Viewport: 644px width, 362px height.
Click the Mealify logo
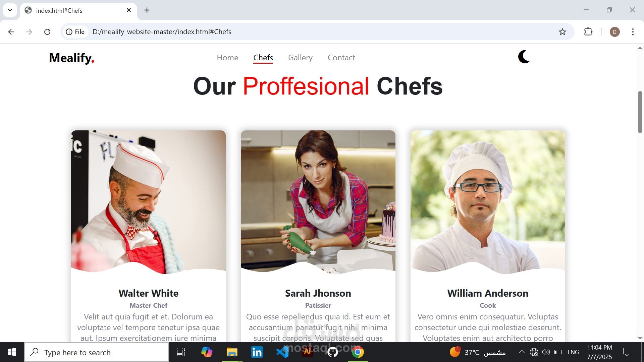71,58
